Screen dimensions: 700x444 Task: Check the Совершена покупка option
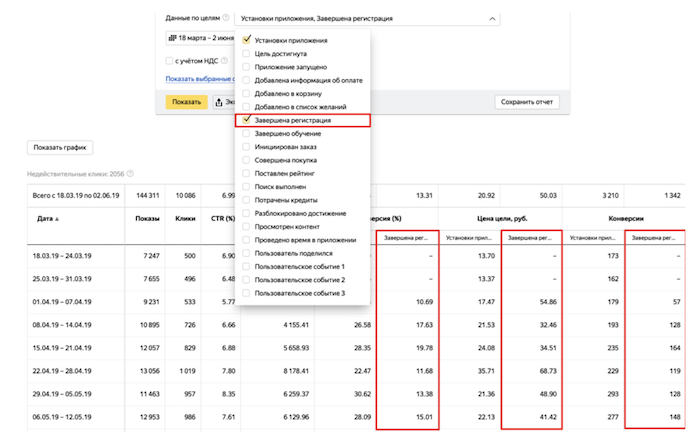[x=246, y=160]
